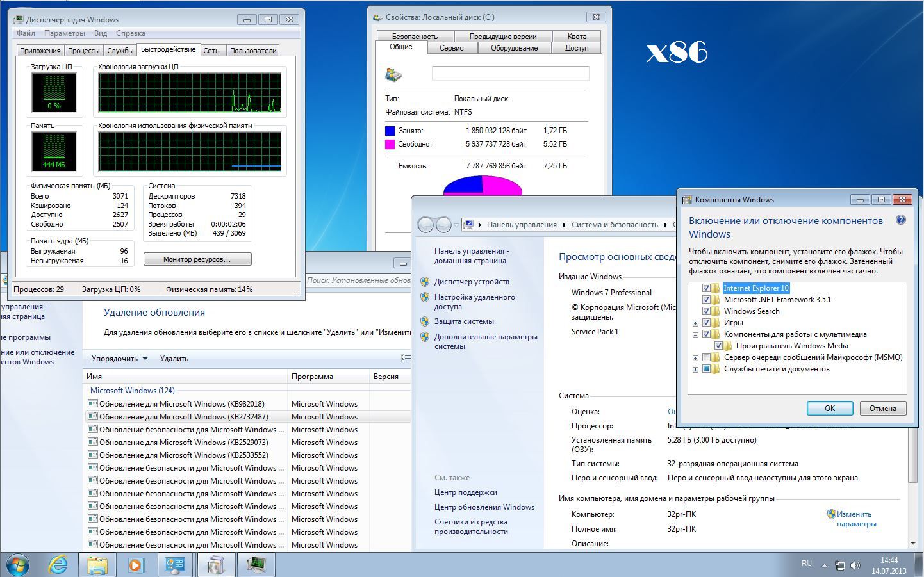Click Back arrow in Control Panel window
Image resolution: width=924 pixels, height=577 pixels.
coord(425,225)
